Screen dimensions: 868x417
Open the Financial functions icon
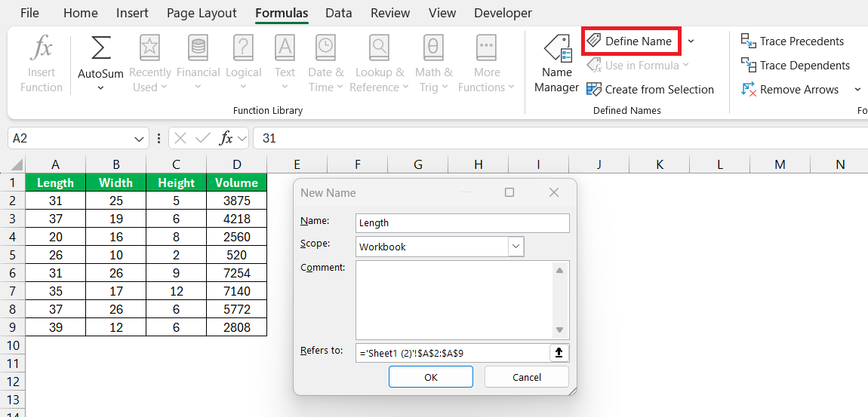198,48
